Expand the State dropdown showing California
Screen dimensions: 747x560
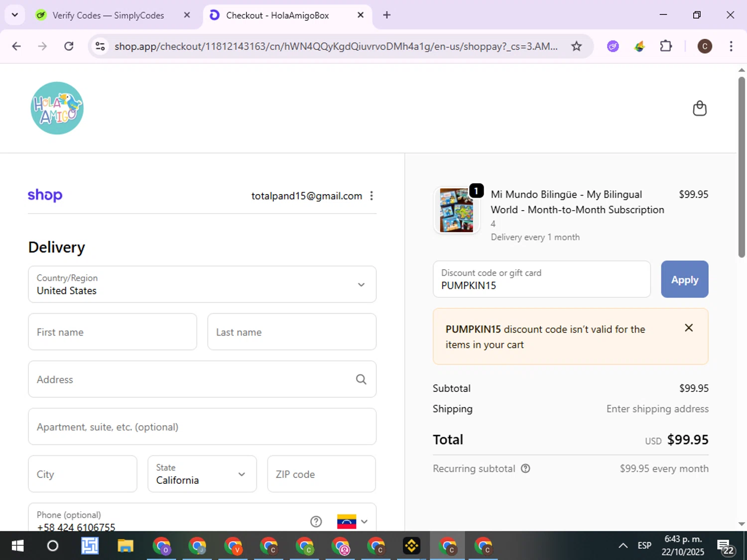coord(202,474)
